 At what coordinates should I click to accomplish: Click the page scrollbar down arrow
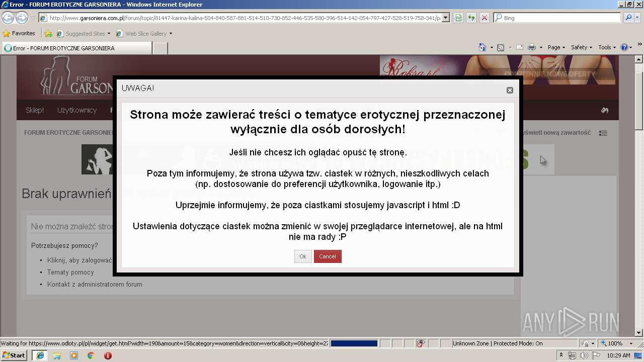(639, 333)
